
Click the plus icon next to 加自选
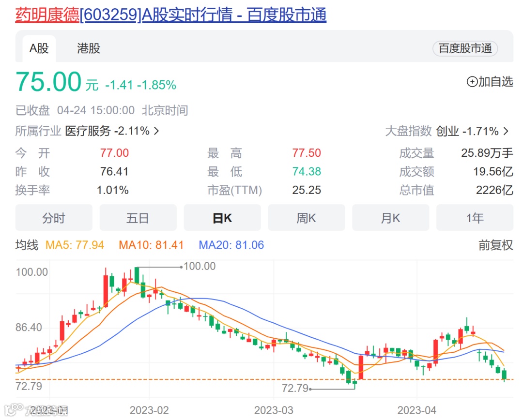tap(472, 82)
